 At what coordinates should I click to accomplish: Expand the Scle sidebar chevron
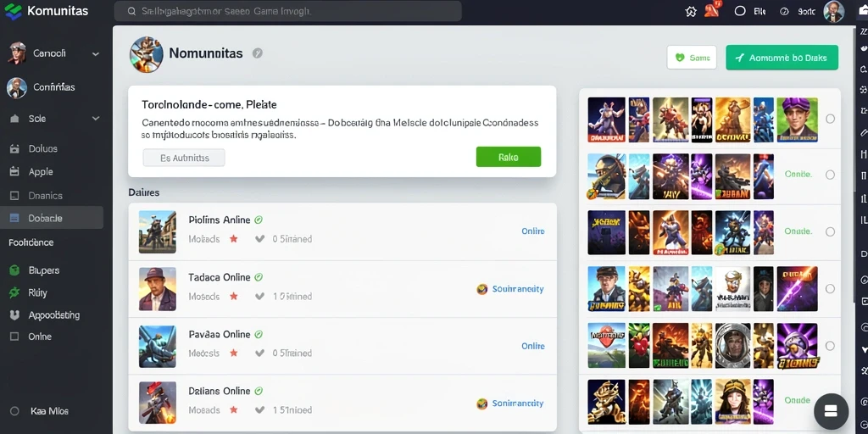pos(96,119)
